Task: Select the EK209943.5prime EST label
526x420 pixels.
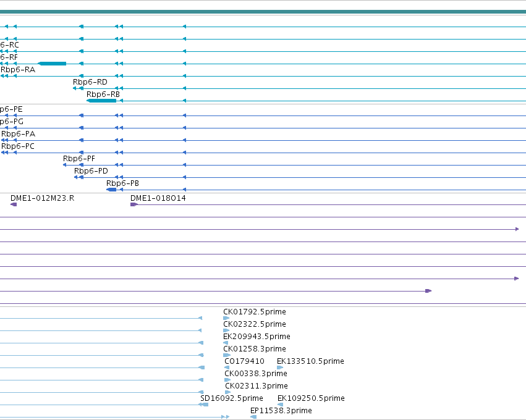Action: 257,337
